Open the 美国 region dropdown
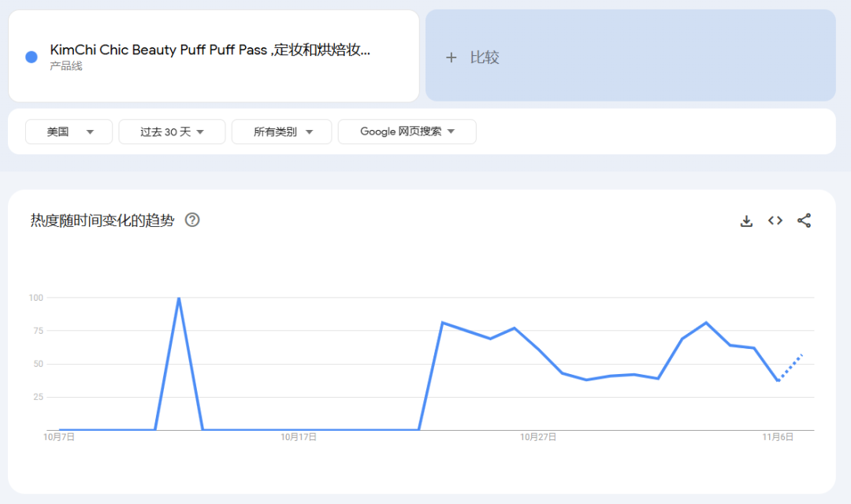851x504 pixels. click(69, 132)
